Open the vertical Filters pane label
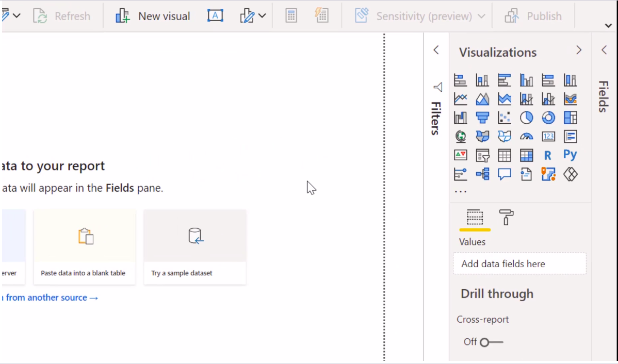Viewport: 618px width, 364px height. pyautogui.click(x=435, y=119)
